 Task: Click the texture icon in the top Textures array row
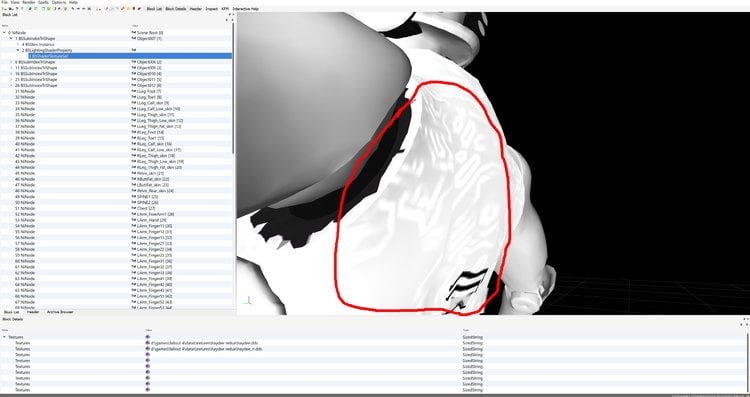148,337
